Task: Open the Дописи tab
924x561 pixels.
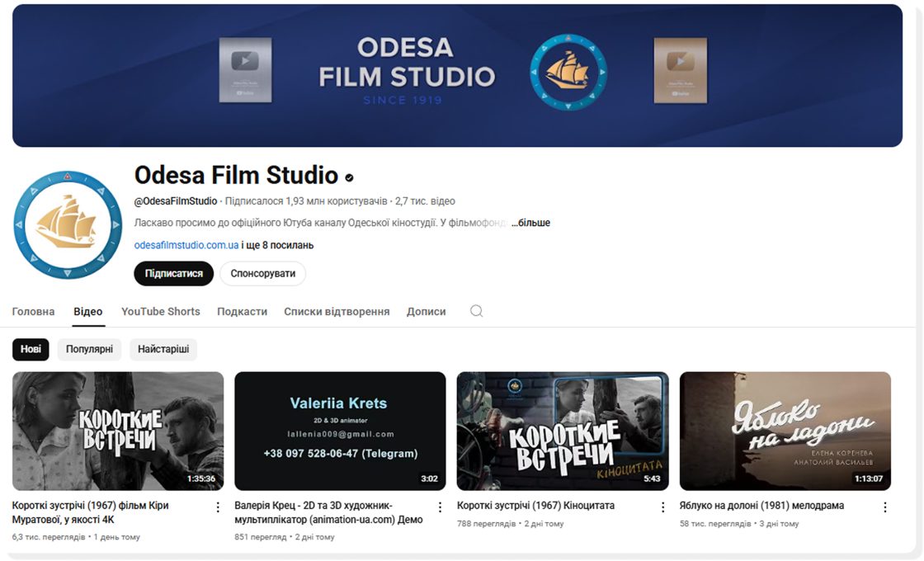Action: click(426, 312)
